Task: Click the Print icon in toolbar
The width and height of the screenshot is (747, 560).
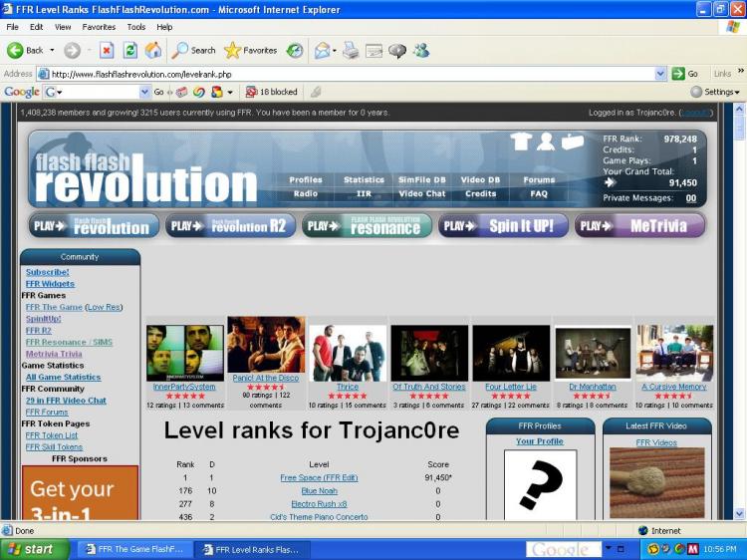Action: tap(351, 50)
